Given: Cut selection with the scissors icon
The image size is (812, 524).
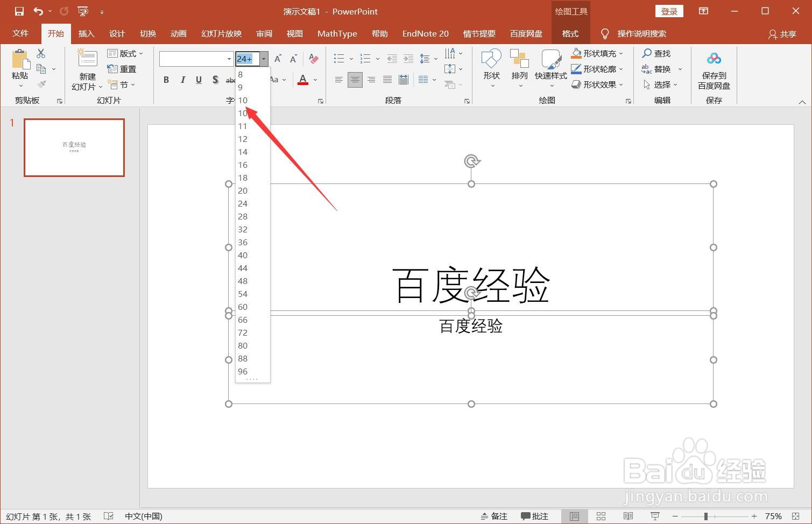Looking at the screenshot, I should point(41,53).
